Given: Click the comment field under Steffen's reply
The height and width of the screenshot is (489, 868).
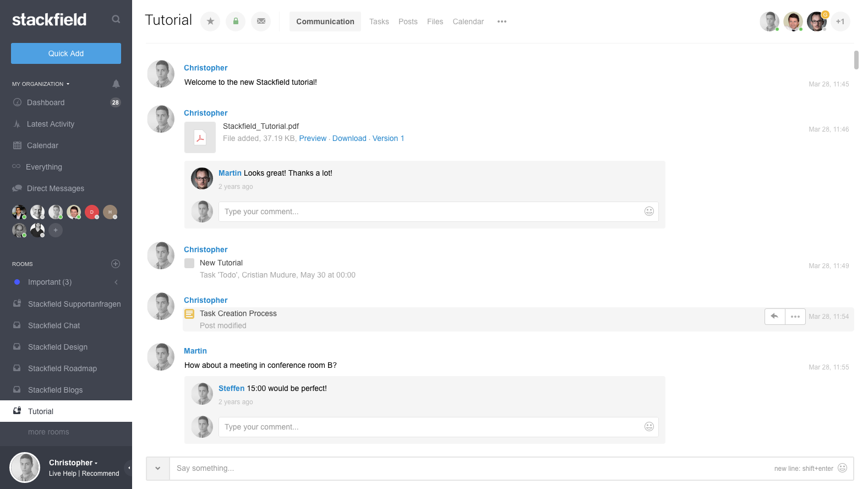Looking at the screenshot, I should [x=438, y=427].
